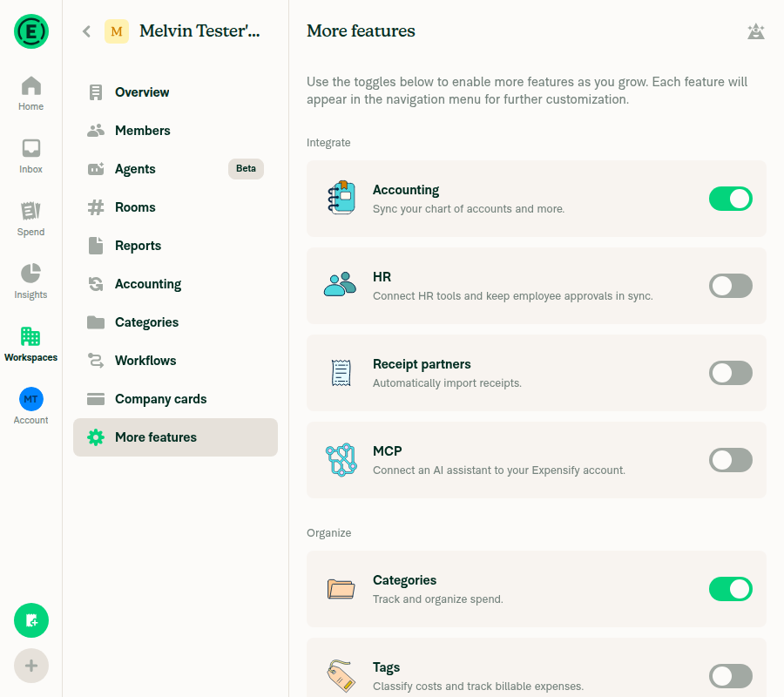Open Company cards menu item
Image resolution: width=784 pixels, height=697 pixels.
point(175,399)
